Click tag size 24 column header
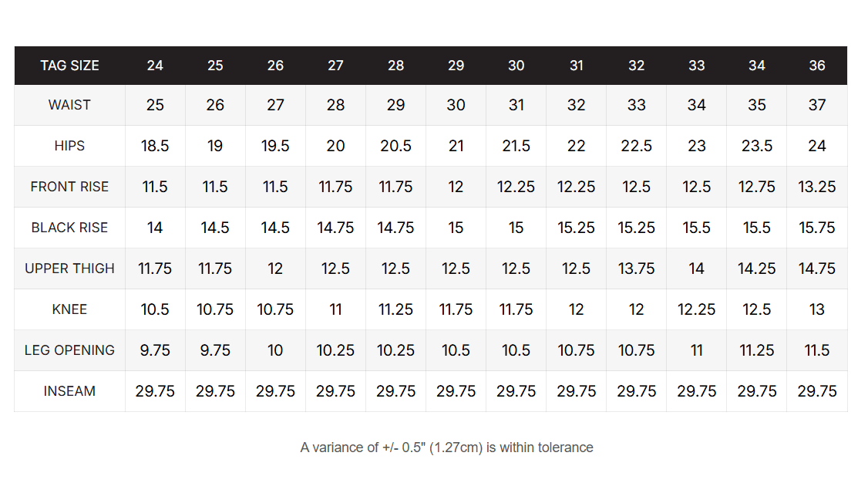 [x=155, y=66]
